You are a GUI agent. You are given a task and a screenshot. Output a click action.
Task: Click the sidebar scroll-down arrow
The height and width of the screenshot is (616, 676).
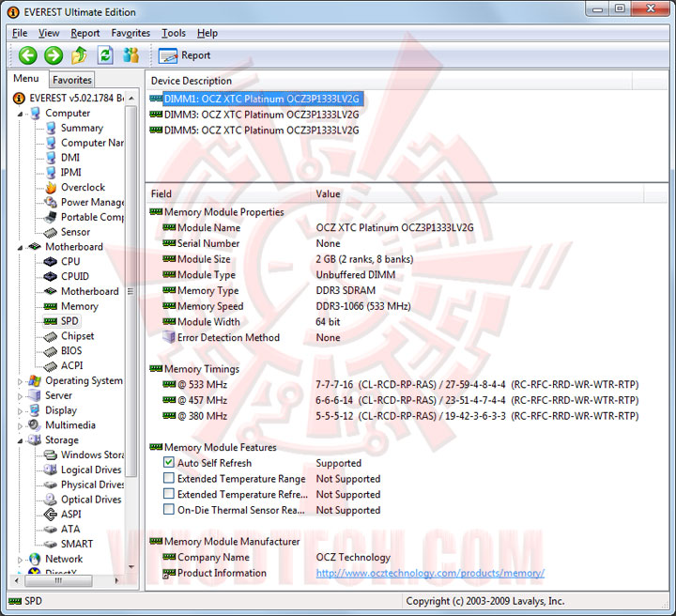(131, 567)
